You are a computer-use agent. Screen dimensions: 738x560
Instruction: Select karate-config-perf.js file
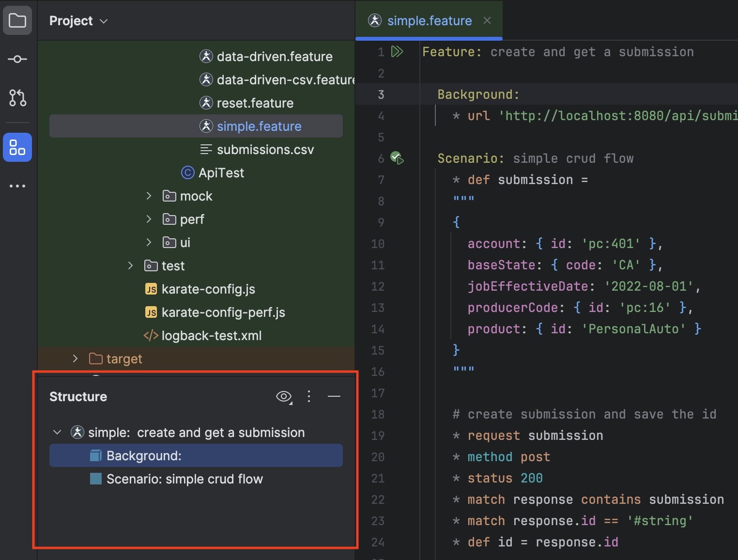[223, 312]
